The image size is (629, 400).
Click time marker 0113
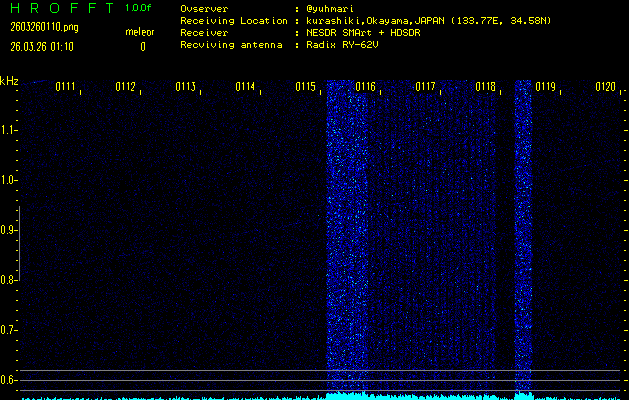click(x=185, y=87)
